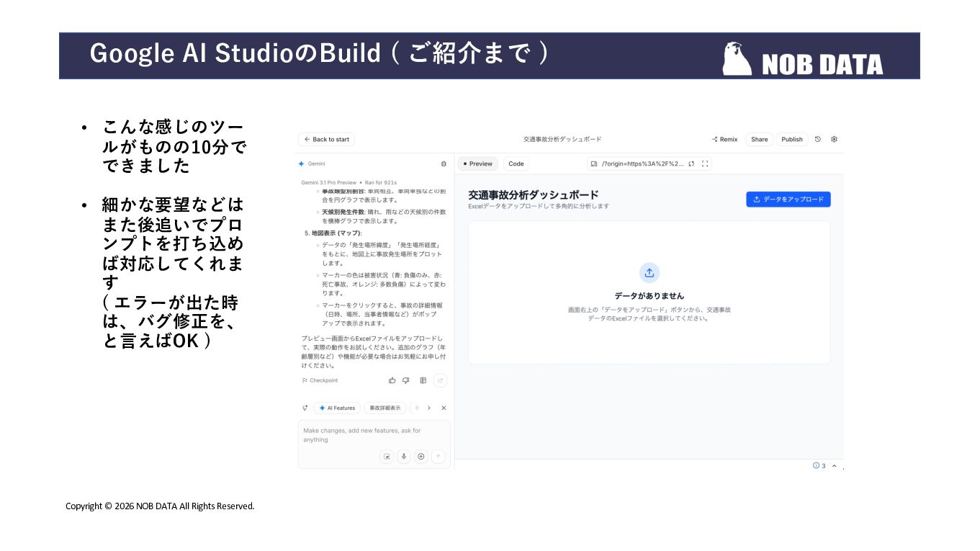Select the AI Features suggestion chip
The image size is (980, 551).
pyautogui.click(x=337, y=408)
